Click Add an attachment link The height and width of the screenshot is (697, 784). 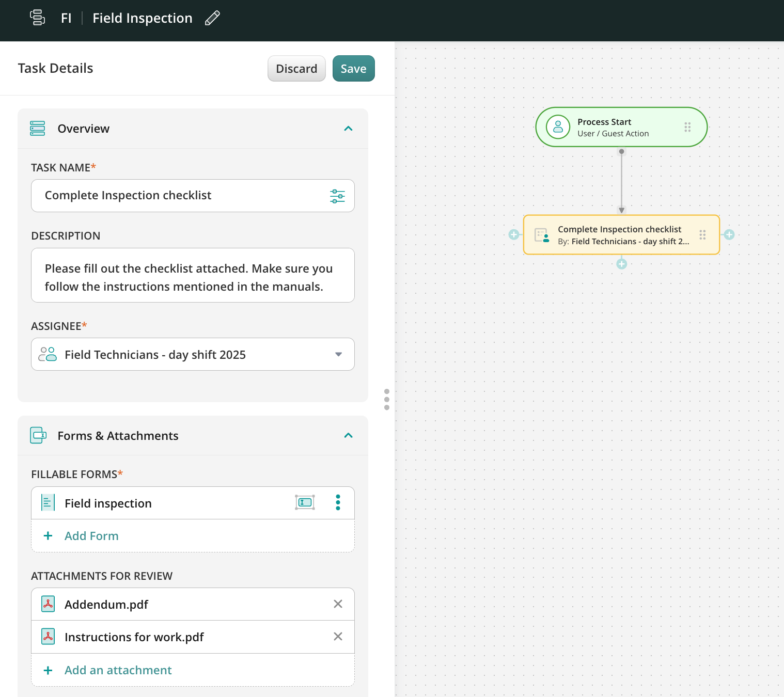tap(118, 670)
